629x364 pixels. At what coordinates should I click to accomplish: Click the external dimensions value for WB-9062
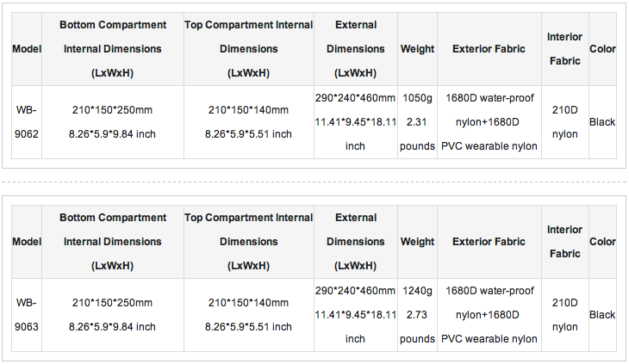pos(355,121)
